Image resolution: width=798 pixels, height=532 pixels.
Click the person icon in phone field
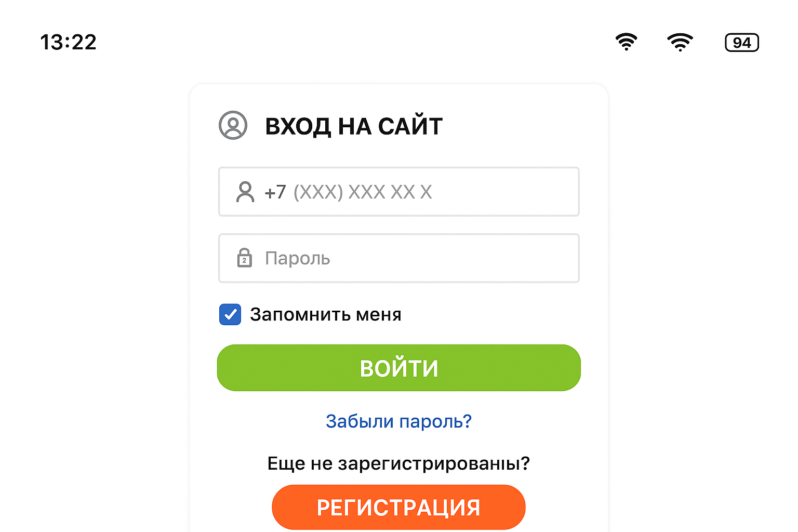coord(245,192)
